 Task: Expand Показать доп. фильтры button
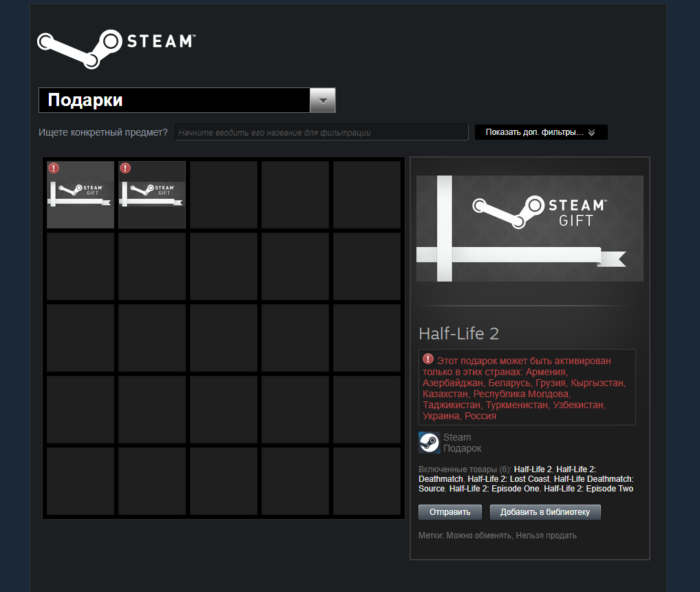tap(540, 132)
